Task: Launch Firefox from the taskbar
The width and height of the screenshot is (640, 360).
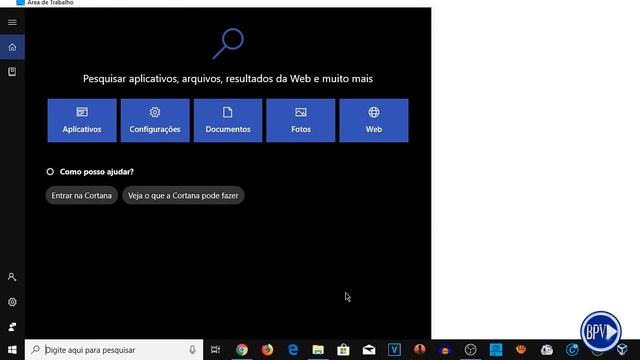Action: [267, 350]
